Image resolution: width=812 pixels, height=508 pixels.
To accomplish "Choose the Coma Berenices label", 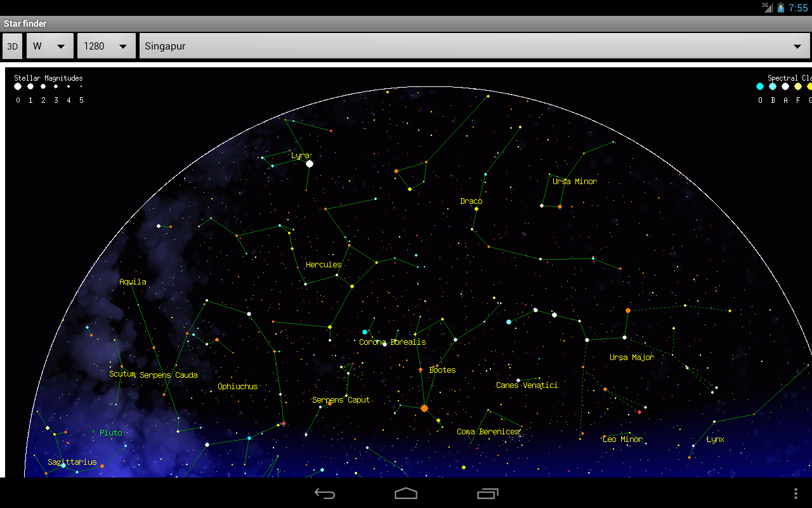I will click(x=488, y=432).
